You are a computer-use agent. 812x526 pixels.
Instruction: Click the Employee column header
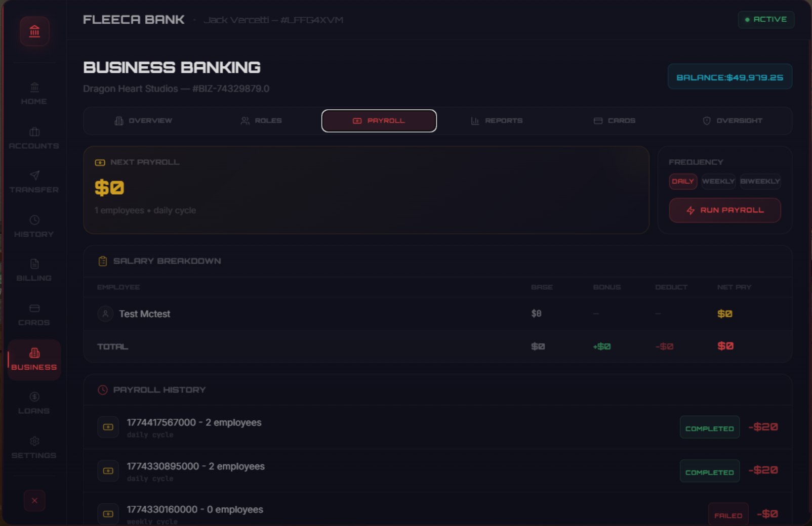point(118,287)
